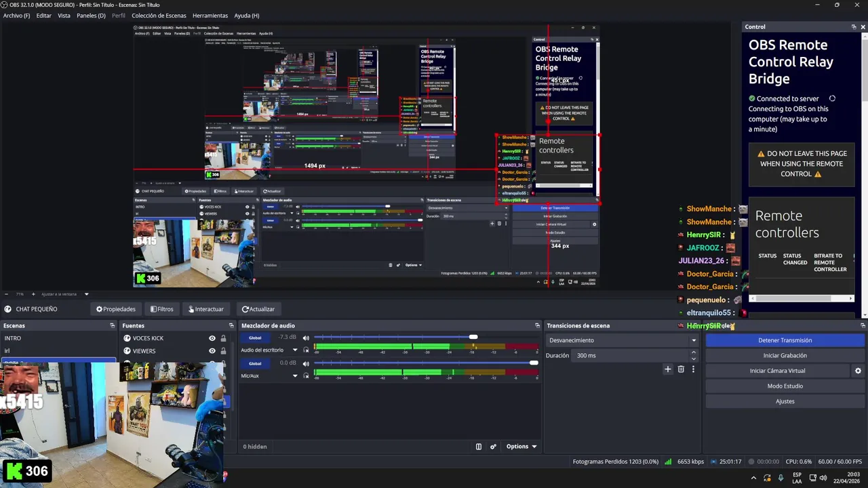Open the Ayuda menu
The height and width of the screenshot is (488, 868).
pyautogui.click(x=246, y=15)
